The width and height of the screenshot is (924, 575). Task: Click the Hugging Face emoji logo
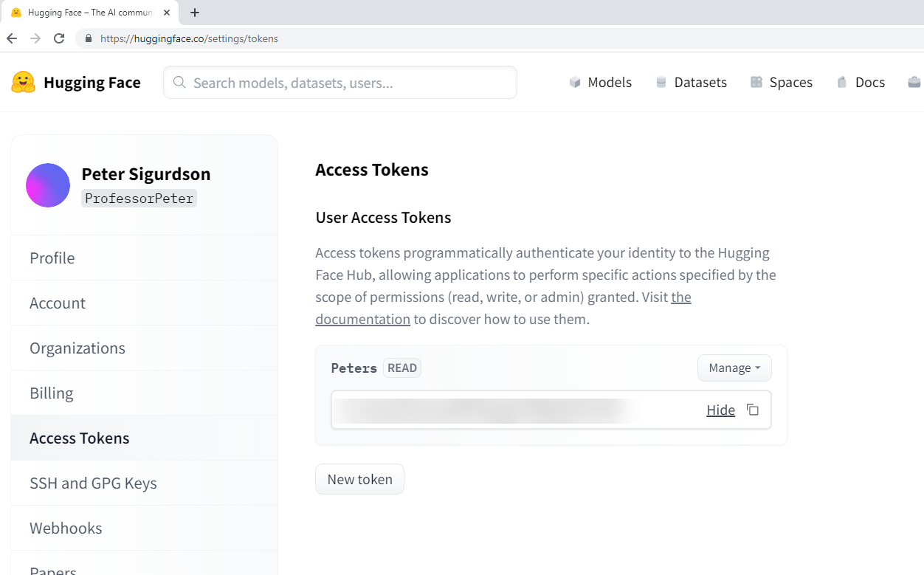[23, 82]
